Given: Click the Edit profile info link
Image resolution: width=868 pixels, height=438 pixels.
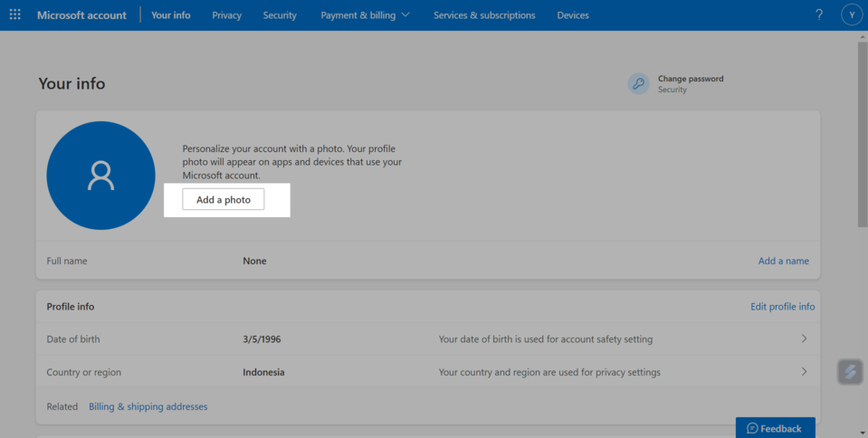Looking at the screenshot, I should [x=783, y=306].
